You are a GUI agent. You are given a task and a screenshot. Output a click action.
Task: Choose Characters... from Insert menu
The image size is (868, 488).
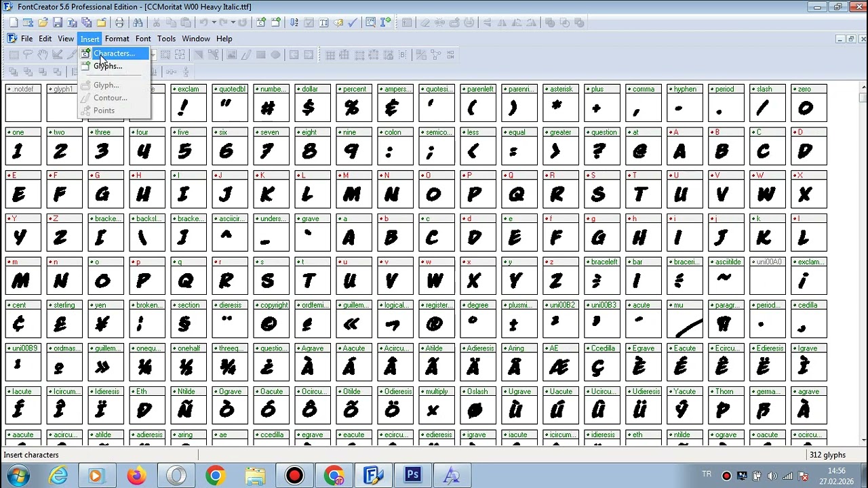click(114, 54)
